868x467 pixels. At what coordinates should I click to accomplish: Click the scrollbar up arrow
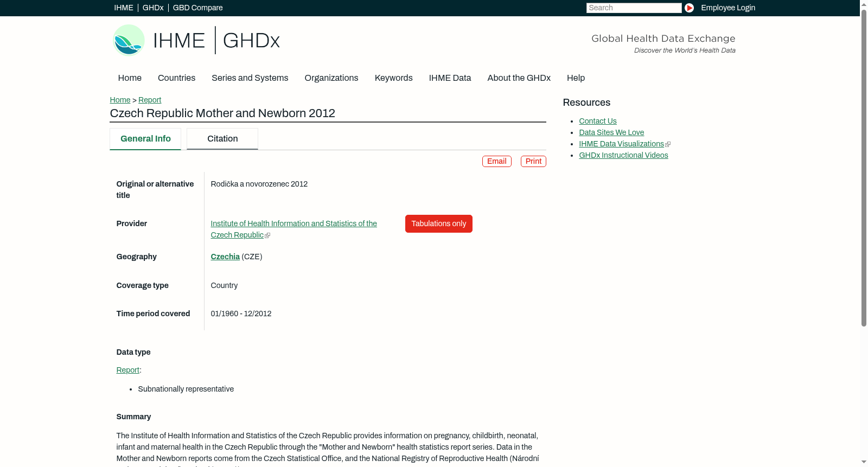[x=864, y=4]
